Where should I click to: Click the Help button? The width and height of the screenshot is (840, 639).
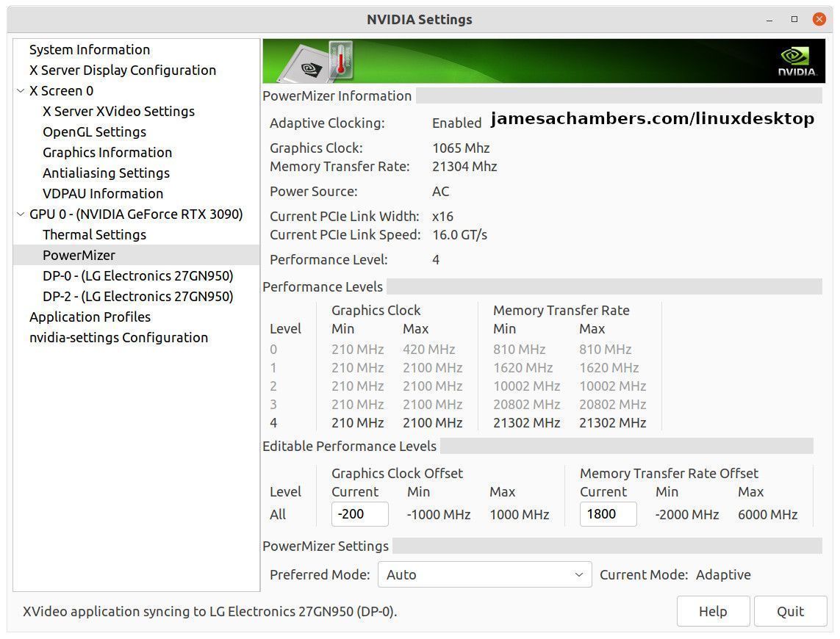click(x=712, y=611)
